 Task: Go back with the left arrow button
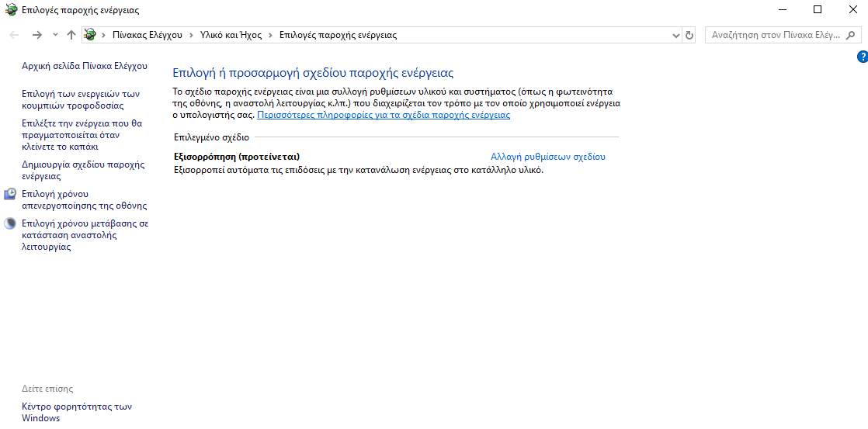tap(15, 35)
